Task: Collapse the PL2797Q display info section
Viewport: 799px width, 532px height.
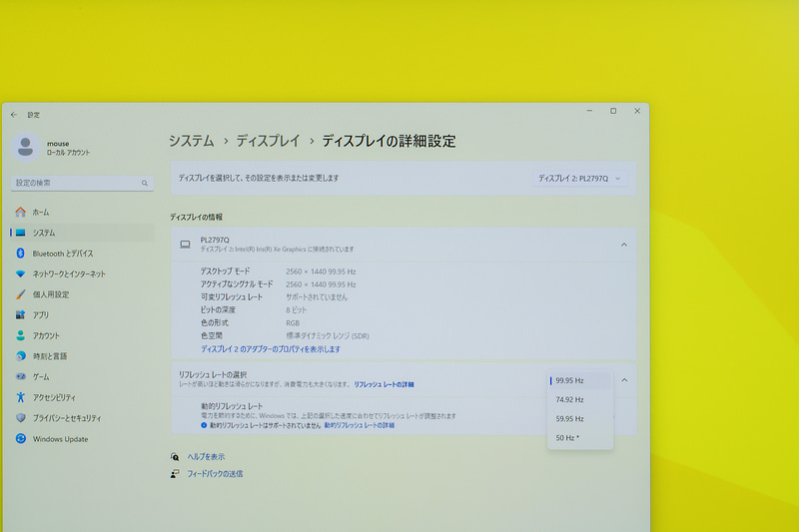Action: click(623, 245)
